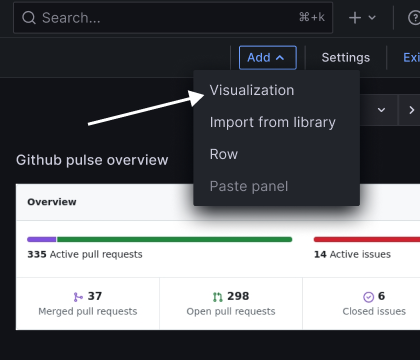Click the open pull requests icon
This screenshot has height=360, width=420.
click(218, 297)
